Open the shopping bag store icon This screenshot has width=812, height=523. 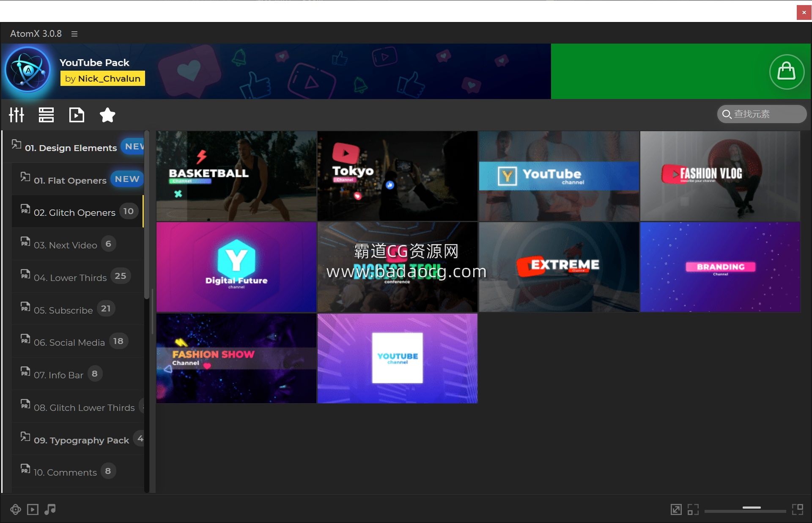tap(786, 72)
